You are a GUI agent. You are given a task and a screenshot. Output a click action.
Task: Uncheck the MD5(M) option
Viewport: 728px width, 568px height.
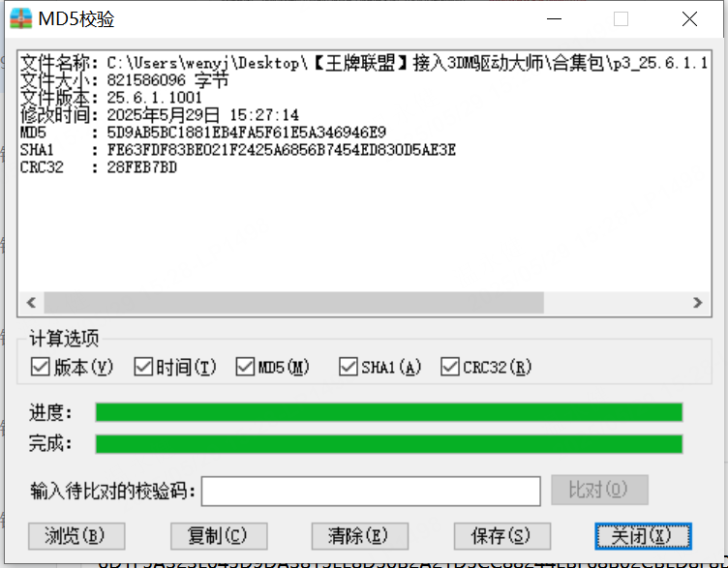(x=245, y=367)
